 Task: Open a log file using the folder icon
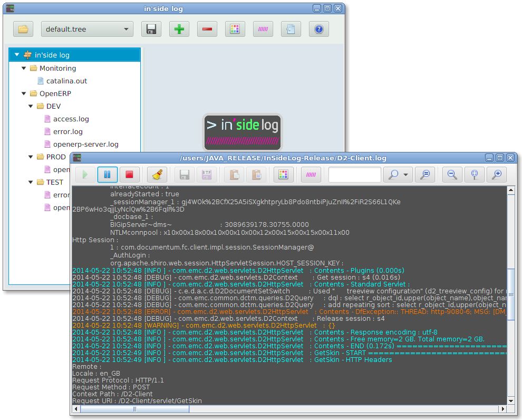(23, 29)
